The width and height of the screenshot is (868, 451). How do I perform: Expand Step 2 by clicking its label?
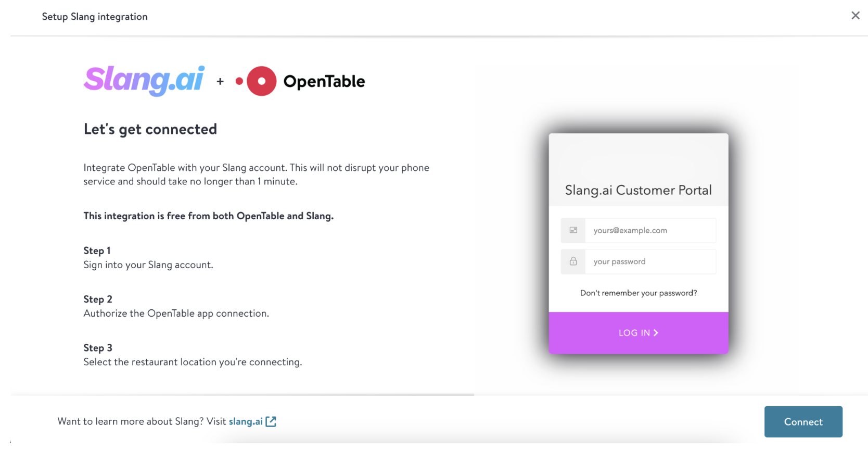tap(98, 299)
